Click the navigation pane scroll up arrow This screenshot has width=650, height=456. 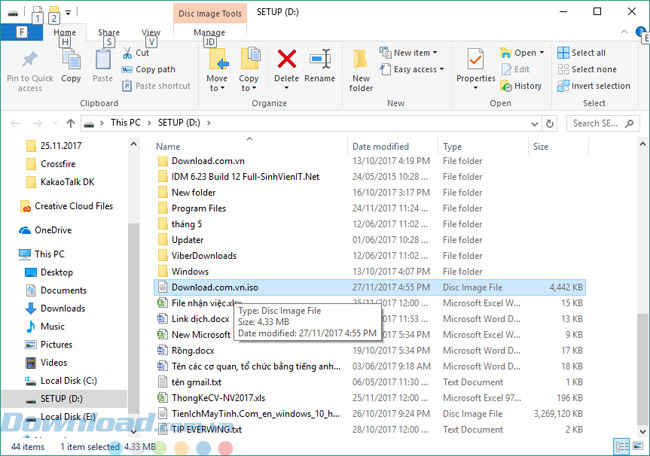coord(133,144)
